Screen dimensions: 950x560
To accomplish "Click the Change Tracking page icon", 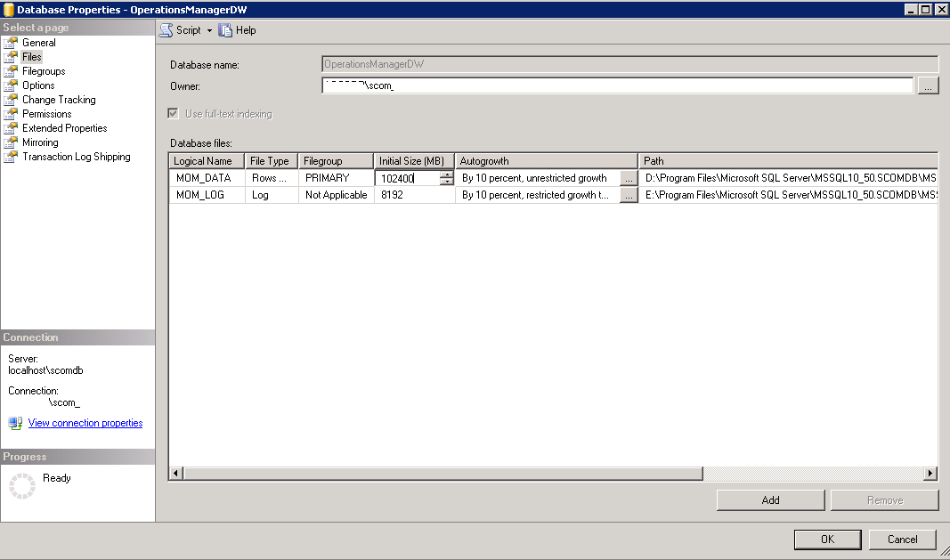I will click(x=11, y=100).
